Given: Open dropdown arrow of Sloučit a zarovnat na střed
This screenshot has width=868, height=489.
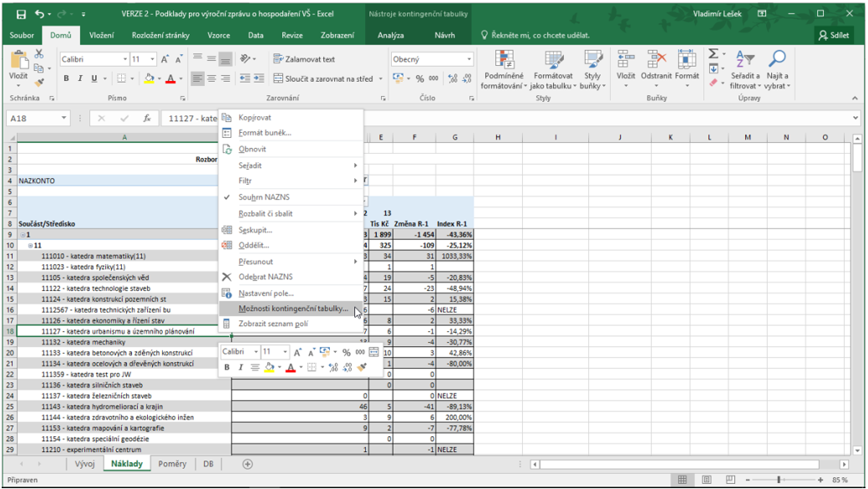Looking at the screenshot, I should tap(381, 79).
